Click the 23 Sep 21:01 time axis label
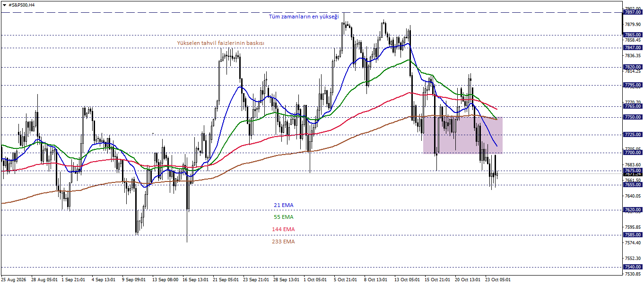This screenshot has height=285, width=644. [256, 280]
